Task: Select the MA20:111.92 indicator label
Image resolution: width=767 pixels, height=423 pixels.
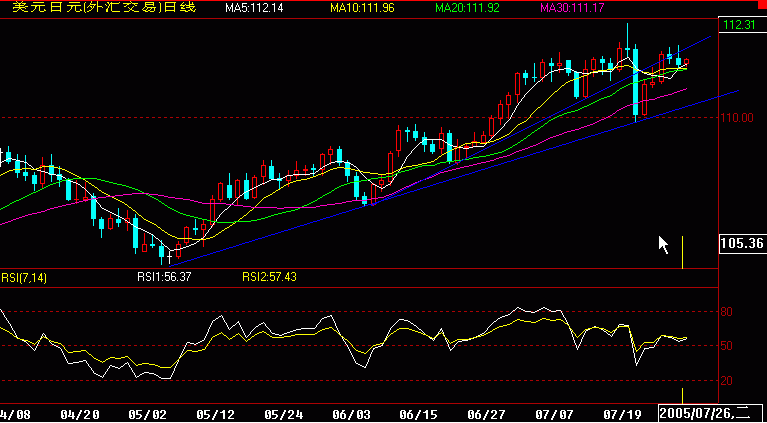Action: (467, 8)
